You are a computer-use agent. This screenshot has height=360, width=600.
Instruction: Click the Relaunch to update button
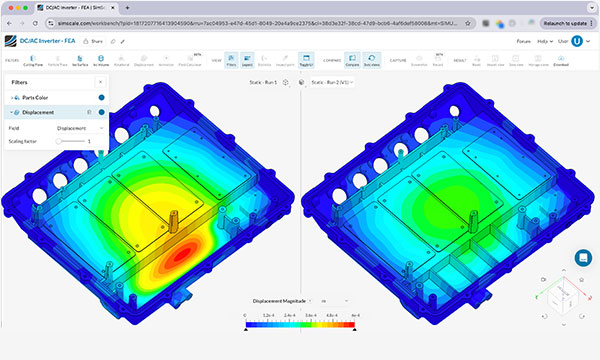tap(568, 23)
